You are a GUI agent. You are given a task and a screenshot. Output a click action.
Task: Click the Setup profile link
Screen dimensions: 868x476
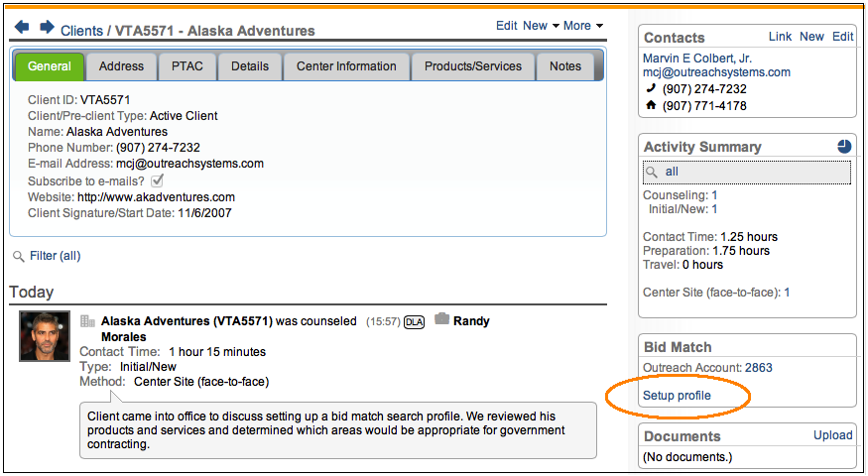pos(677,396)
